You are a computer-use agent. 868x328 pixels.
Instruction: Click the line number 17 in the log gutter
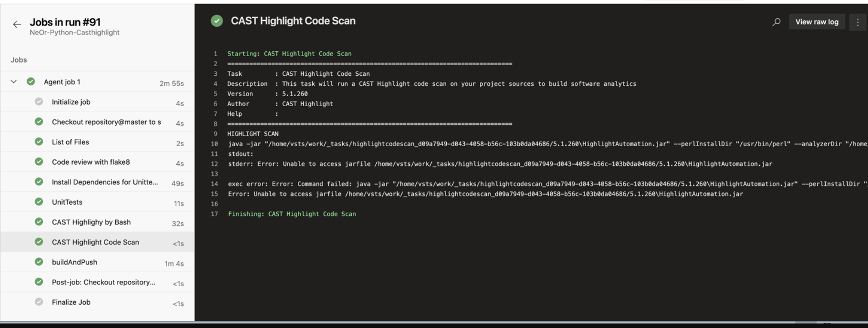pyautogui.click(x=214, y=214)
